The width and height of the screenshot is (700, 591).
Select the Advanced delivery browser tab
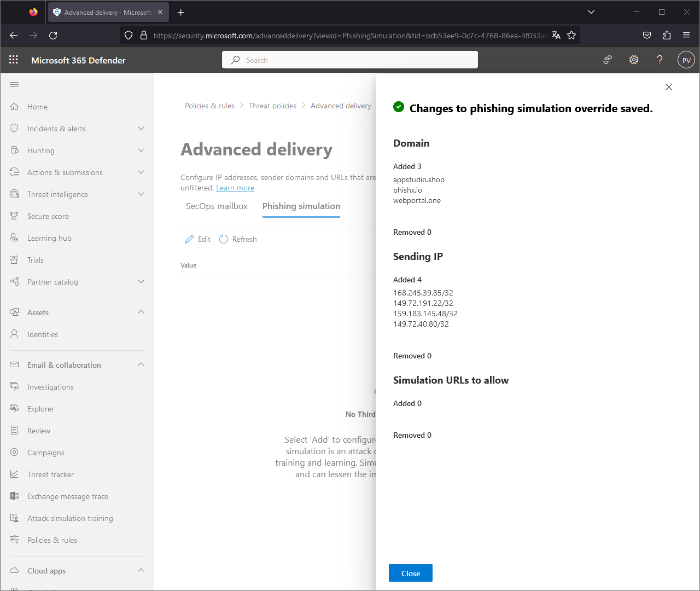[x=108, y=12]
